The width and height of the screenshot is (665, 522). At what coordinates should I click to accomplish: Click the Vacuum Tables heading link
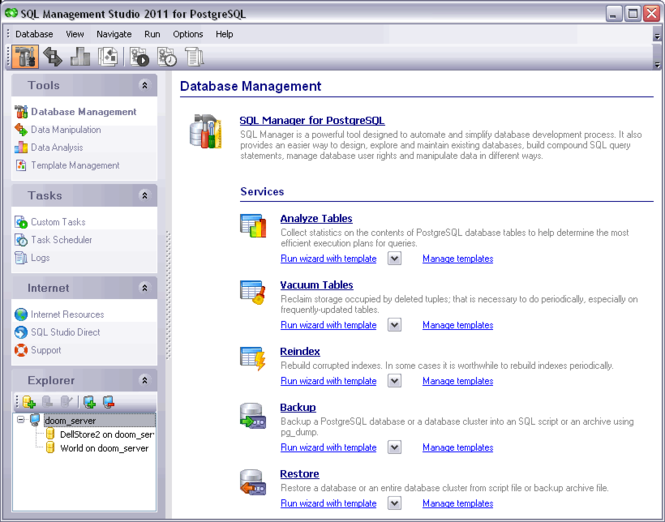pyautogui.click(x=317, y=285)
